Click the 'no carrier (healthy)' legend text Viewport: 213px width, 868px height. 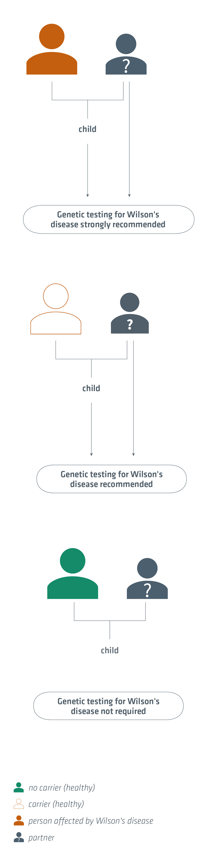62,788
